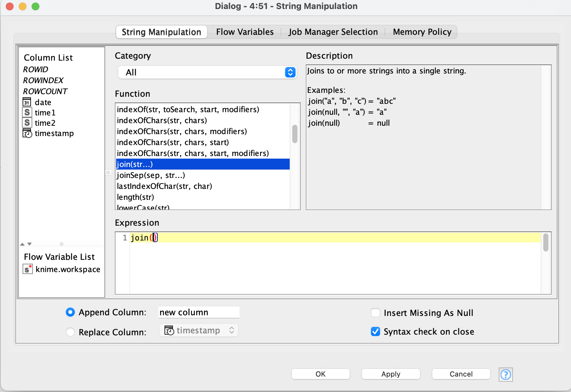Viewport: 571px width, 392px height.
Task: Click the macOS green zoom window button
Action: [x=35, y=6]
